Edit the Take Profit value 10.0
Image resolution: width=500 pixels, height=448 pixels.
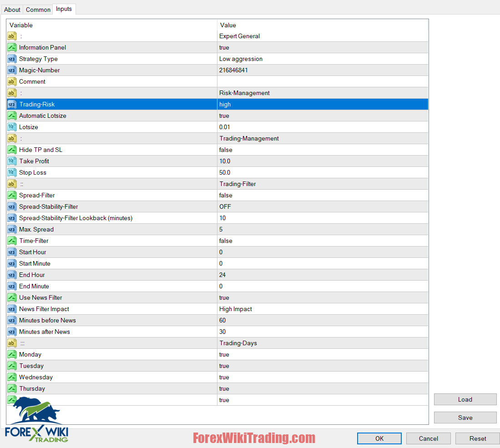323,161
